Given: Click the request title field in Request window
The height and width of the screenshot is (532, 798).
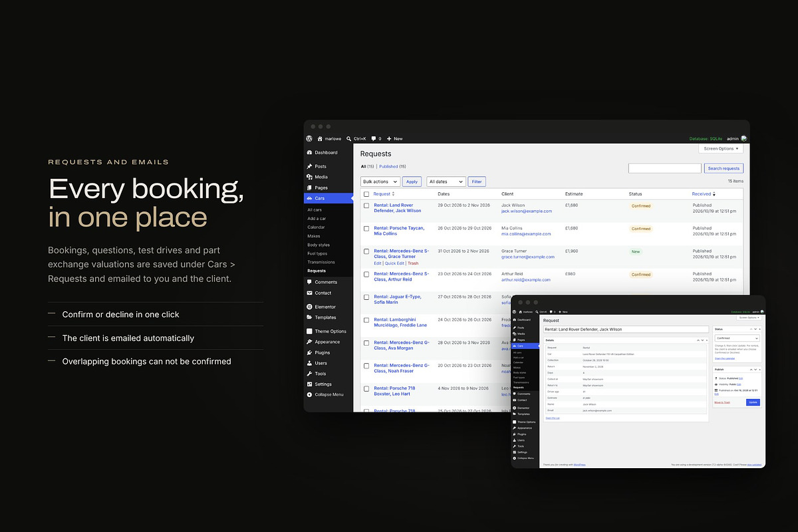Looking at the screenshot, I should pos(626,329).
